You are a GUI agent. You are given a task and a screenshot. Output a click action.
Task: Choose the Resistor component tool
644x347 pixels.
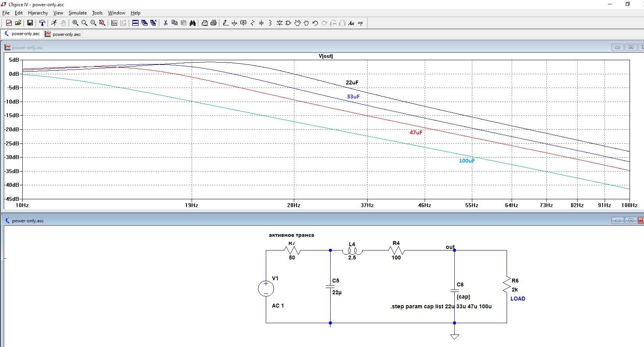pos(252,23)
